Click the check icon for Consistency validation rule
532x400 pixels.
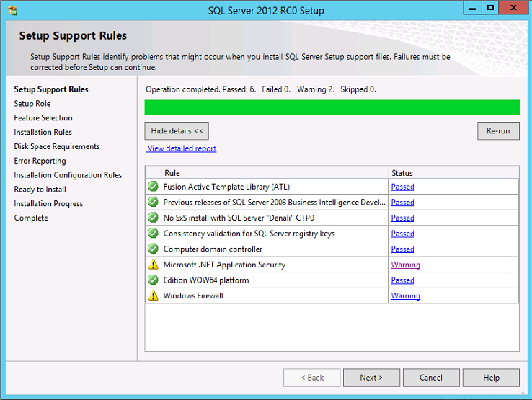(x=153, y=234)
